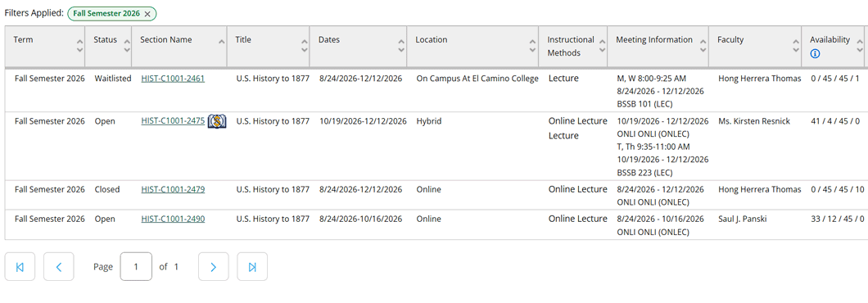Image resolution: width=868 pixels, height=303 pixels.
Task: Go to the next page of results
Action: [213, 267]
